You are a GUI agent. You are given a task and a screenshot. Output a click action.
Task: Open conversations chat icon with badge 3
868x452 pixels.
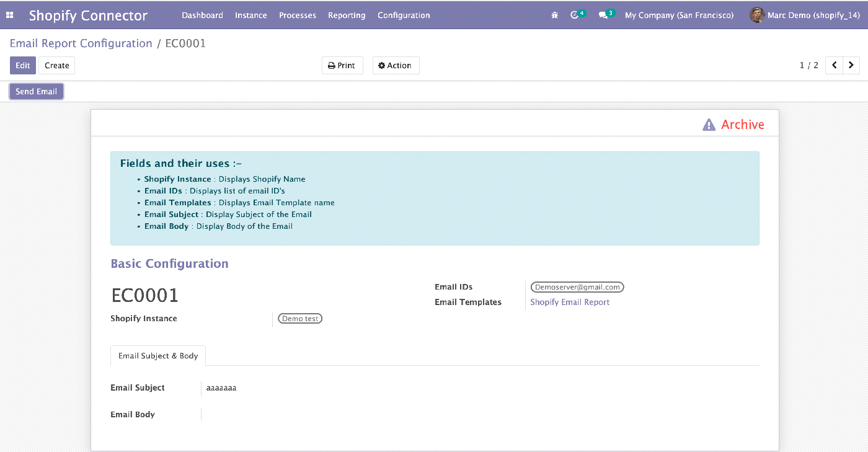click(x=606, y=14)
